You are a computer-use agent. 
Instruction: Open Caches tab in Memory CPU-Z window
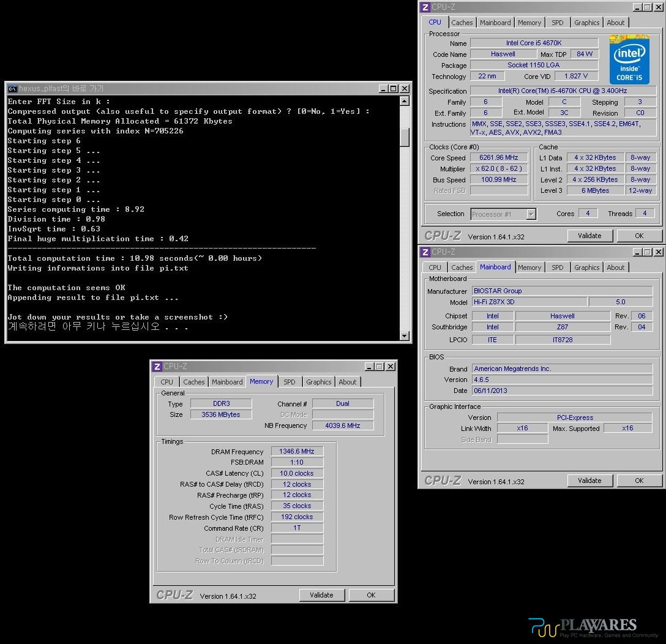pos(193,382)
